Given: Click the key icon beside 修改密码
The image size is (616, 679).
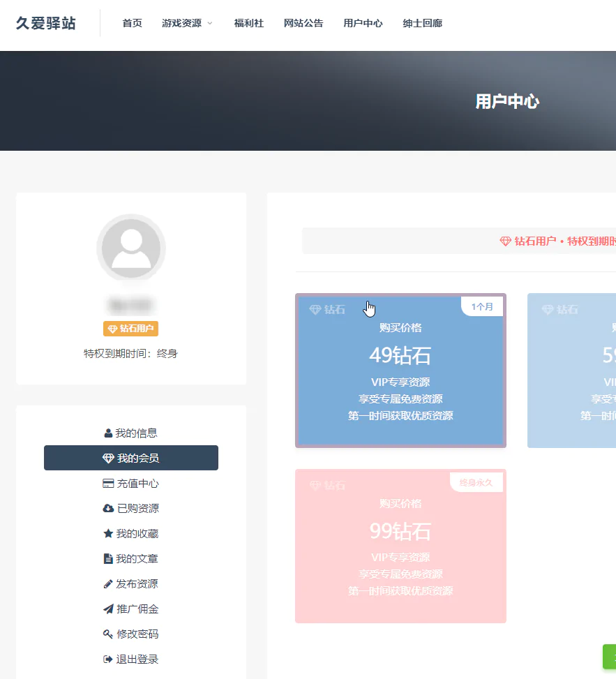Looking at the screenshot, I should [x=108, y=634].
